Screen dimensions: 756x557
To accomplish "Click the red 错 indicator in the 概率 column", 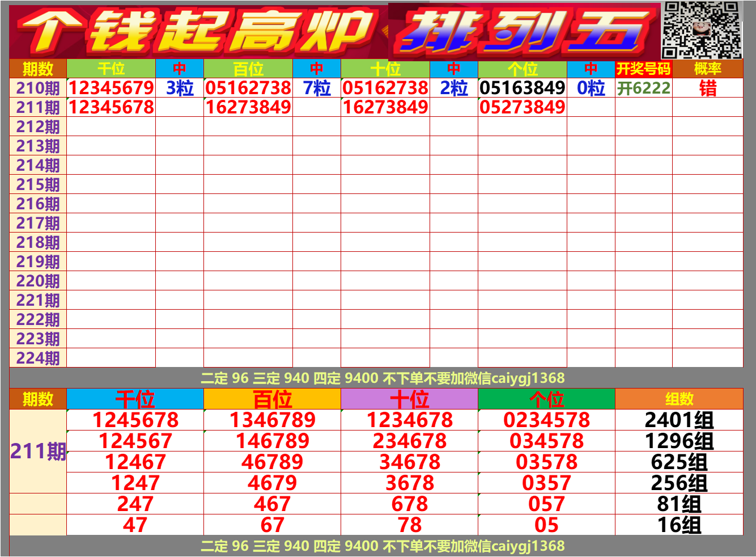I will (x=707, y=88).
